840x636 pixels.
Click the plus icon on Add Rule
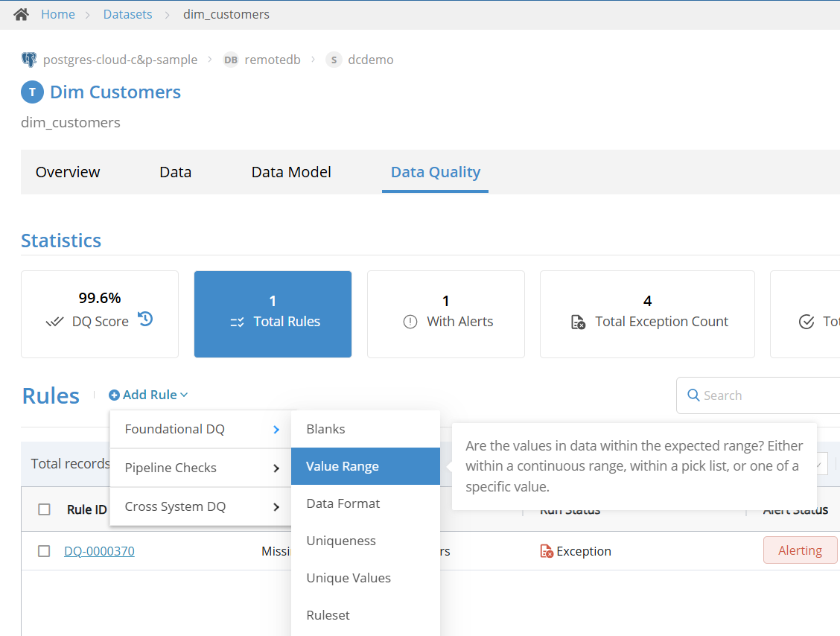[x=114, y=395]
